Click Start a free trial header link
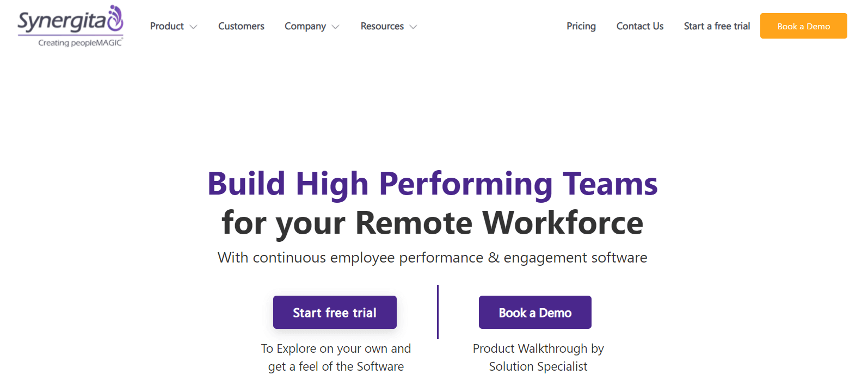 click(717, 26)
